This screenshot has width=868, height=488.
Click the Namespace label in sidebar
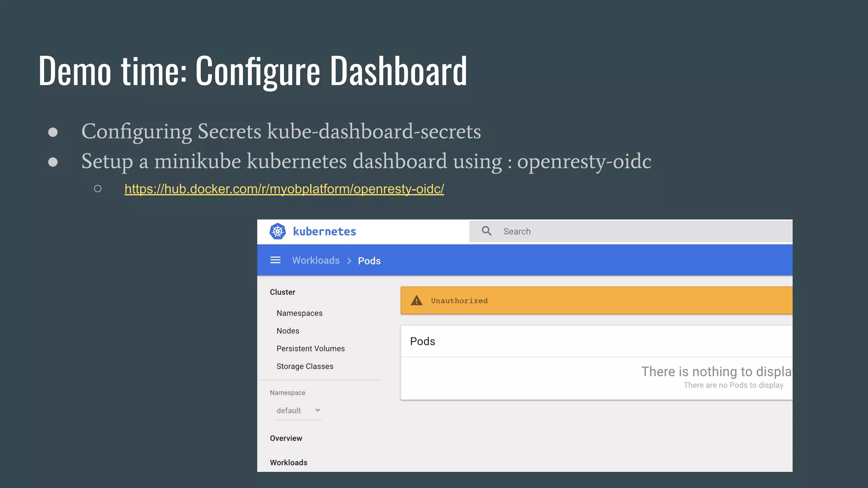pyautogui.click(x=287, y=393)
